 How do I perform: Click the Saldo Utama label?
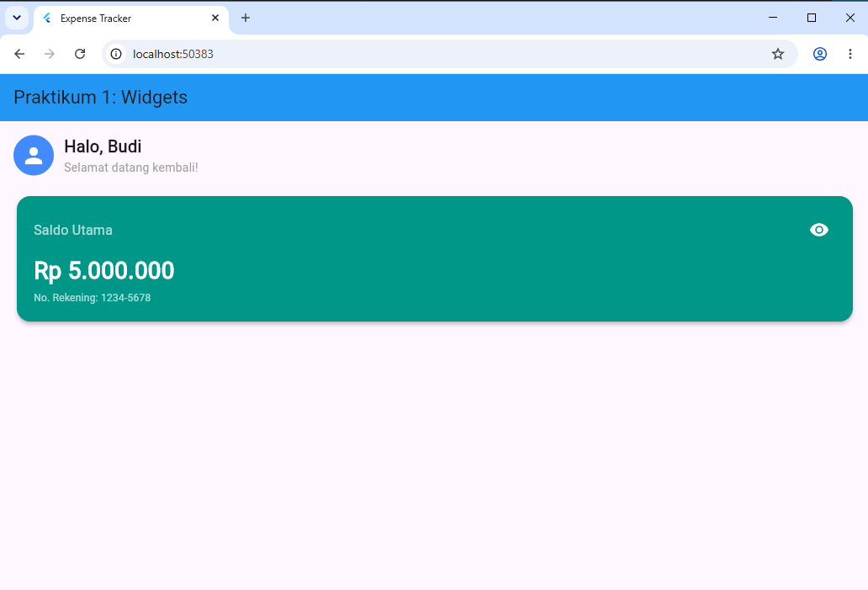point(73,230)
